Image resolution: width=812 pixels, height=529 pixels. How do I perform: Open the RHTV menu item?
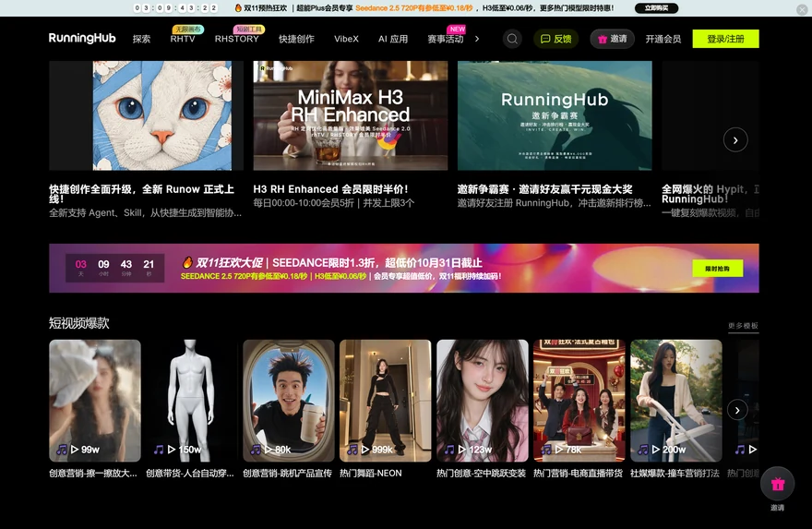pos(183,39)
